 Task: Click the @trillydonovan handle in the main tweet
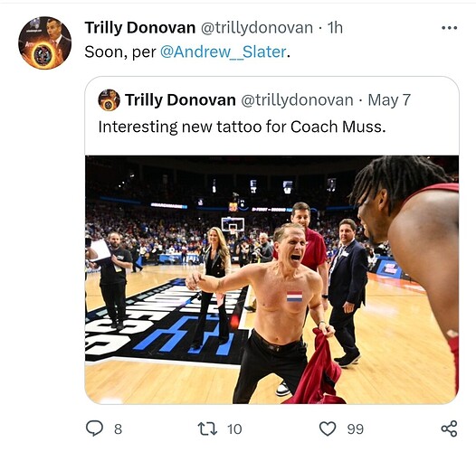pyautogui.click(x=257, y=28)
